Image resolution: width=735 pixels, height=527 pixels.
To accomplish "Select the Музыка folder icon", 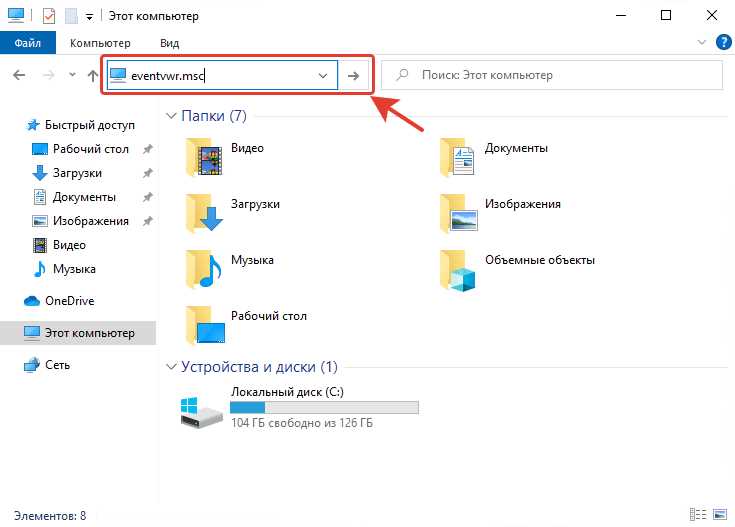I will point(205,269).
